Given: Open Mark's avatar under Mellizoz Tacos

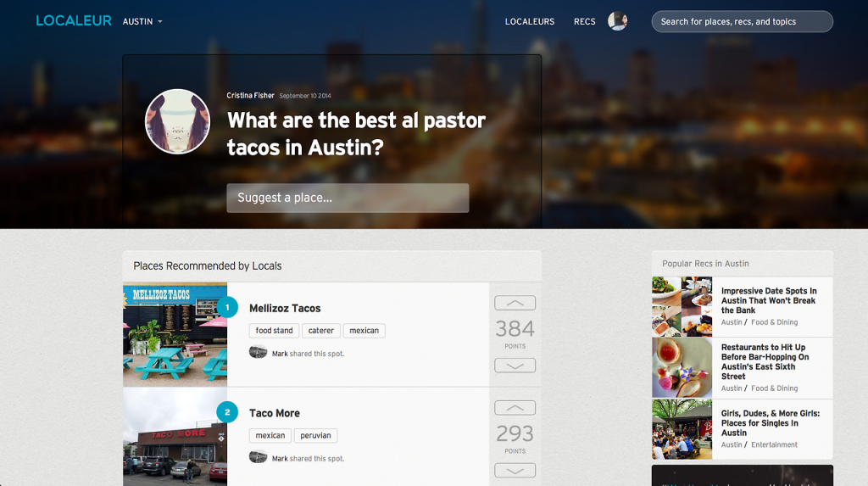Looking at the screenshot, I should coord(258,352).
